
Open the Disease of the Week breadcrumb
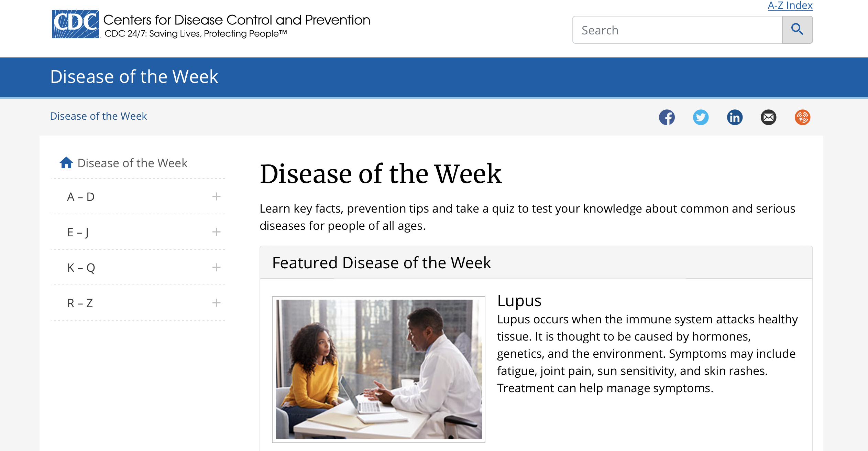98,116
